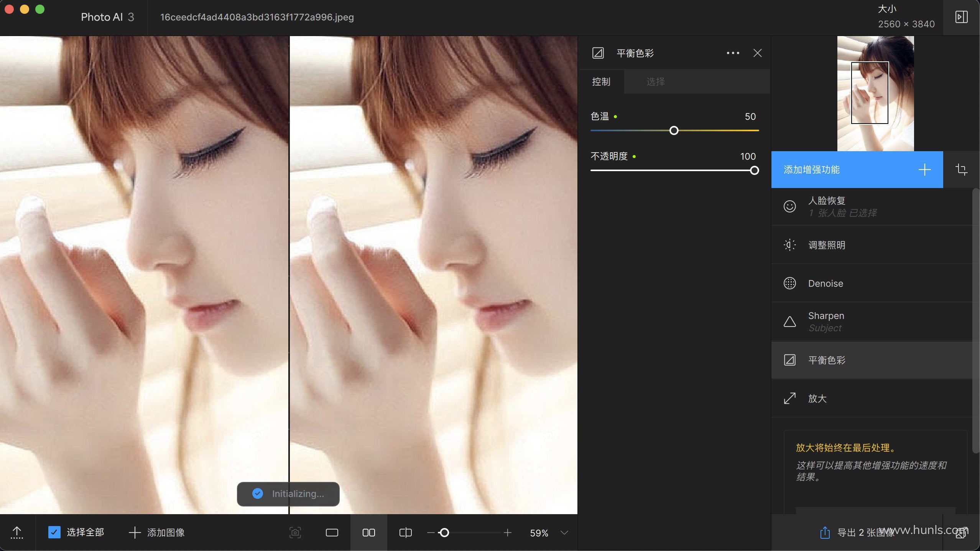Viewport: 980px width, 551px height.
Task: Switch to the single image view icon
Action: pyautogui.click(x=332, y=533)
